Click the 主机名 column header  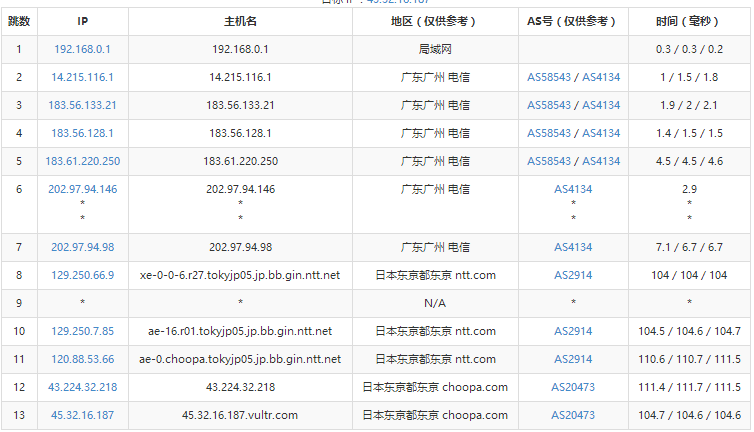pyautogui.click(x=240, y=21)
